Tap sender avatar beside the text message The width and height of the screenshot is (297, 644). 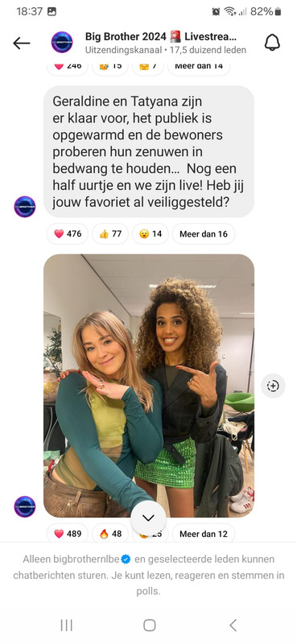(x=25, y=207)
